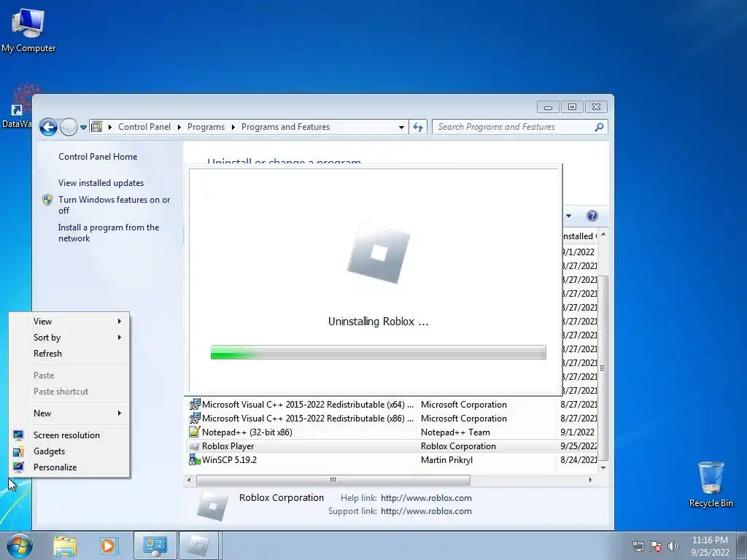747x560 pixels.
Task: Expand the address bar history dropdown
Action: pyautogui.click(x=401, y=127)
